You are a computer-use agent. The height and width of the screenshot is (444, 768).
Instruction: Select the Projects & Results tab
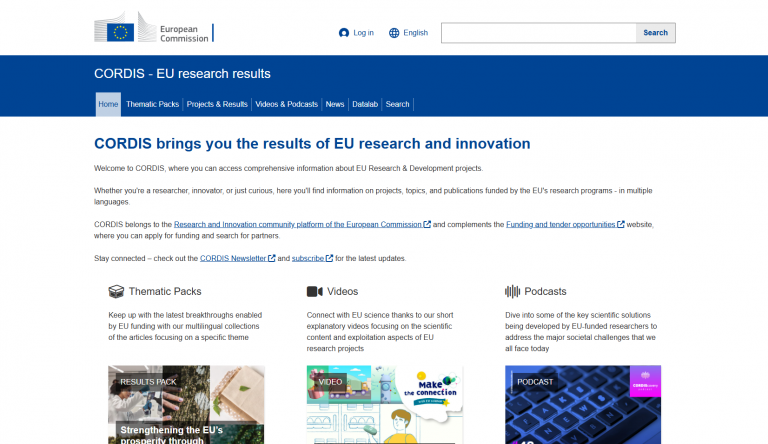pos(217,104)
